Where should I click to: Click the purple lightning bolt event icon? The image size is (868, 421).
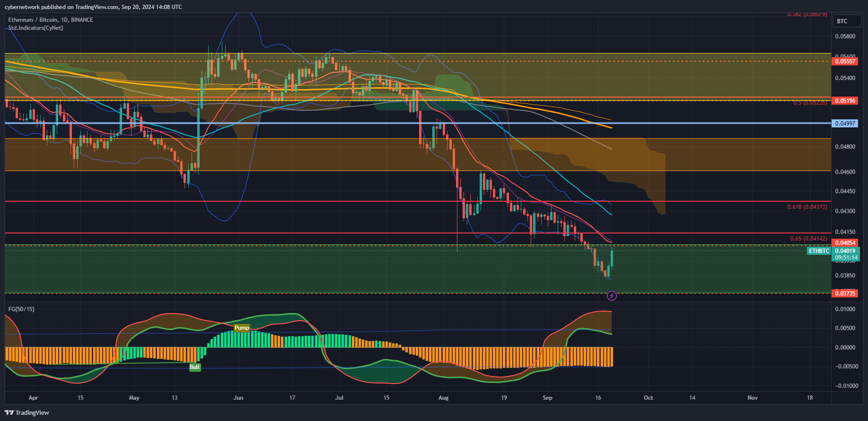click(612, 296)
